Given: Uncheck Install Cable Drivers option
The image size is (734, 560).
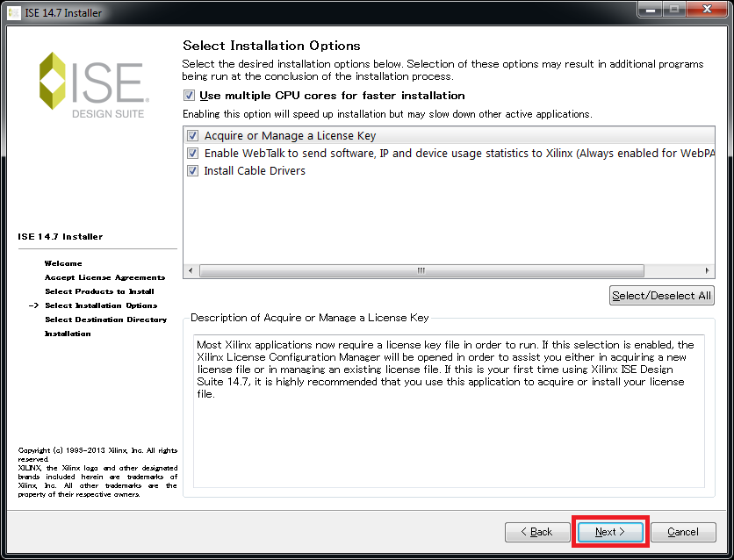Looking at the screenshot, I should point(192,171).
